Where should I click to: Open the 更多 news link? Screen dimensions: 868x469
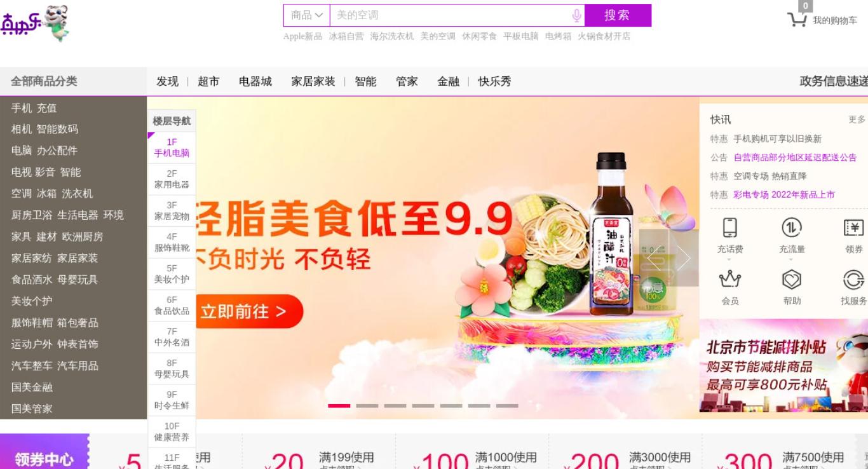point(857,119)
